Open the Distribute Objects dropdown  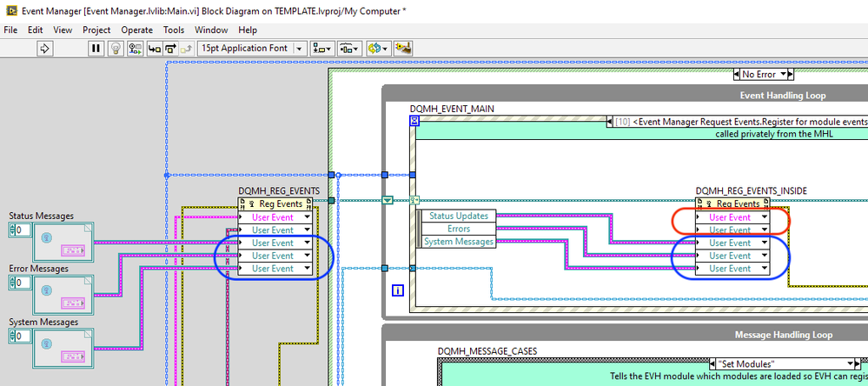(350, 49)
